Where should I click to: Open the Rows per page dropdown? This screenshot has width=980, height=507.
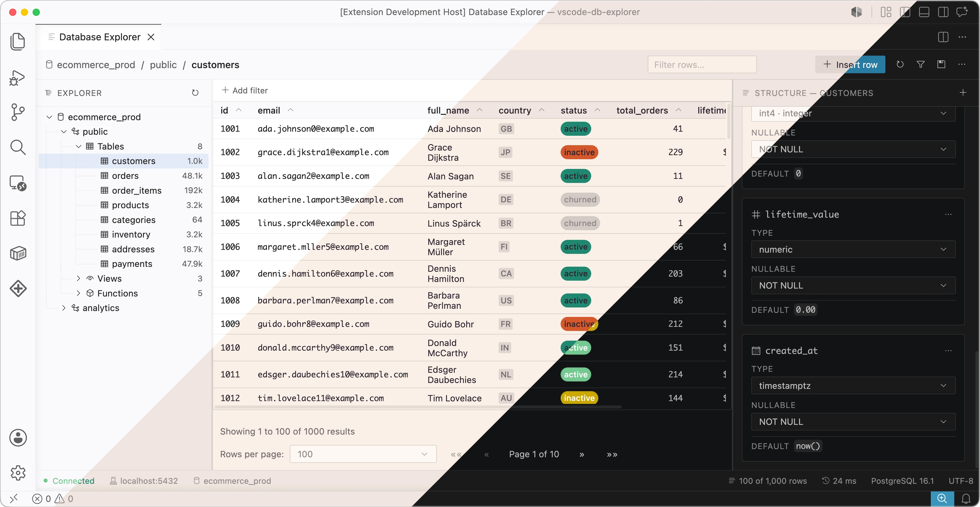point(363,454)
